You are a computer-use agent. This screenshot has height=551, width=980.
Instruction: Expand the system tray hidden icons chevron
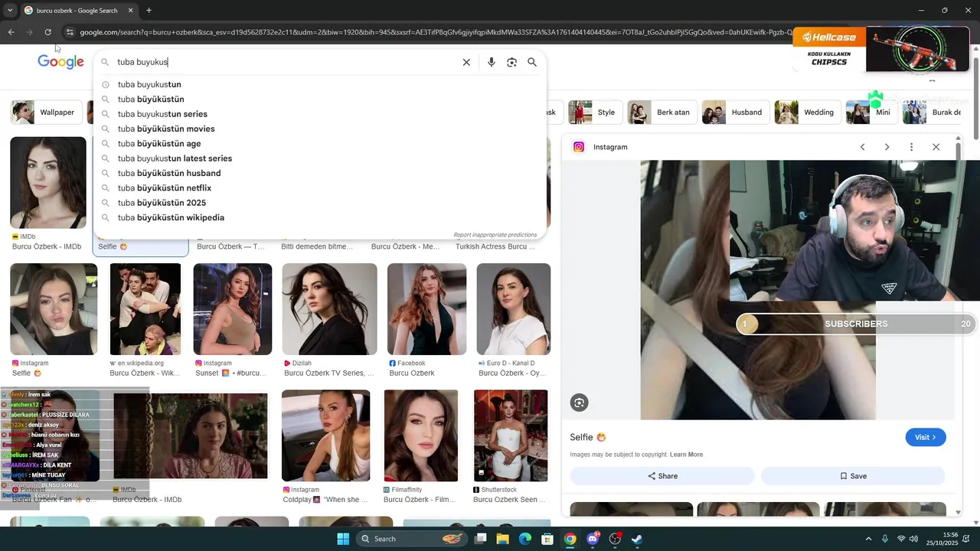[868, 539]
